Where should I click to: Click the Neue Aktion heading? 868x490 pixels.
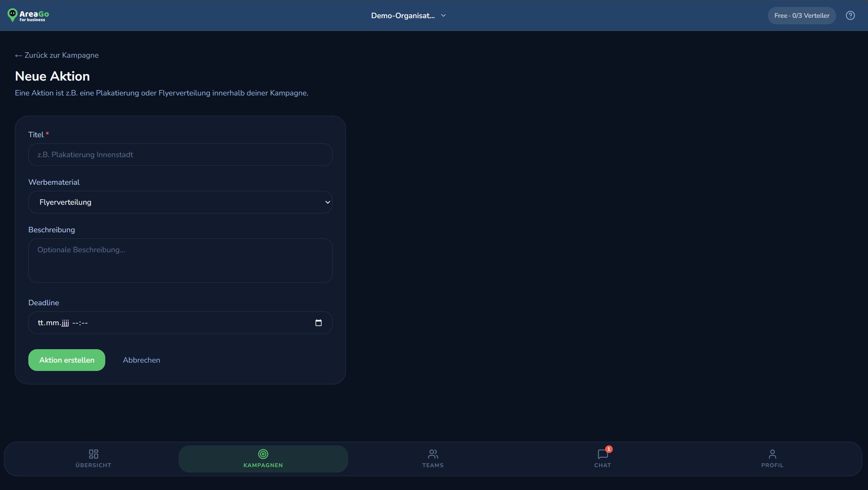pyautogui.click(x=53, y=76)
